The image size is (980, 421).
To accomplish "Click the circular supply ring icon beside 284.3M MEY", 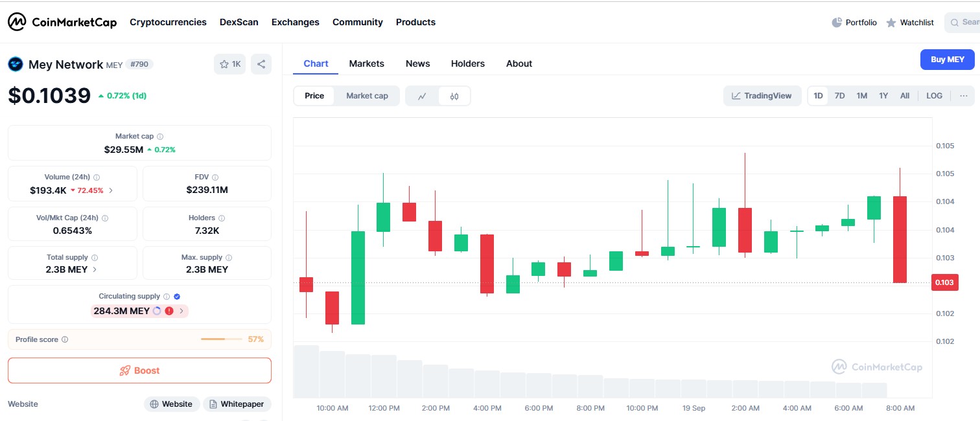I will point(156,311).
